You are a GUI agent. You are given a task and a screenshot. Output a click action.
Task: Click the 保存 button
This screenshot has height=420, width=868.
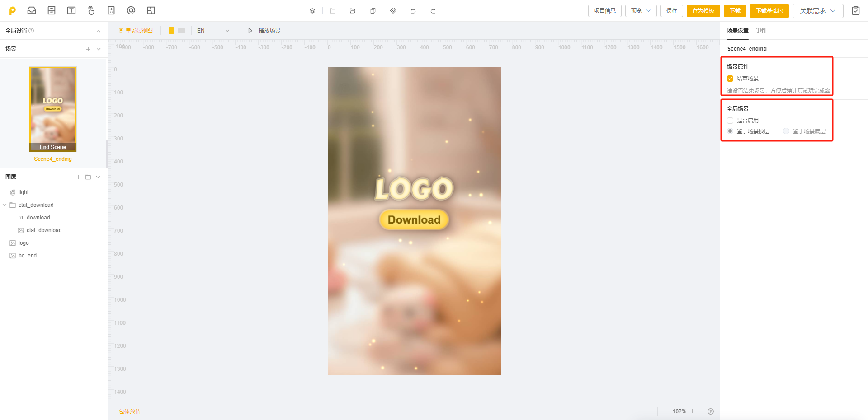(671, 11)
